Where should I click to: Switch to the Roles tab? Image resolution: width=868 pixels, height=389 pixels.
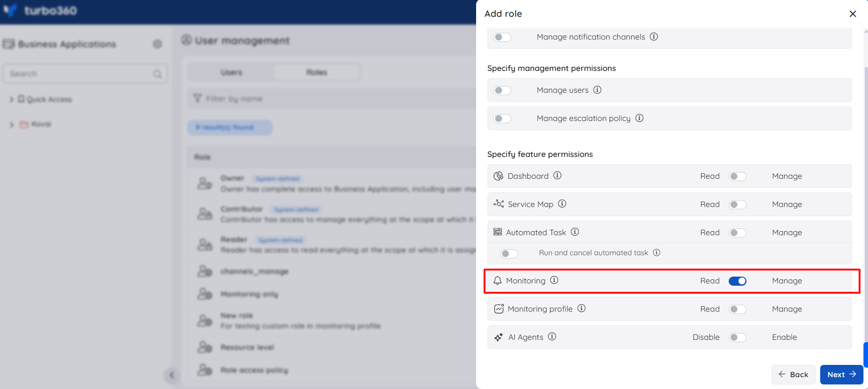tap(317, 72)
